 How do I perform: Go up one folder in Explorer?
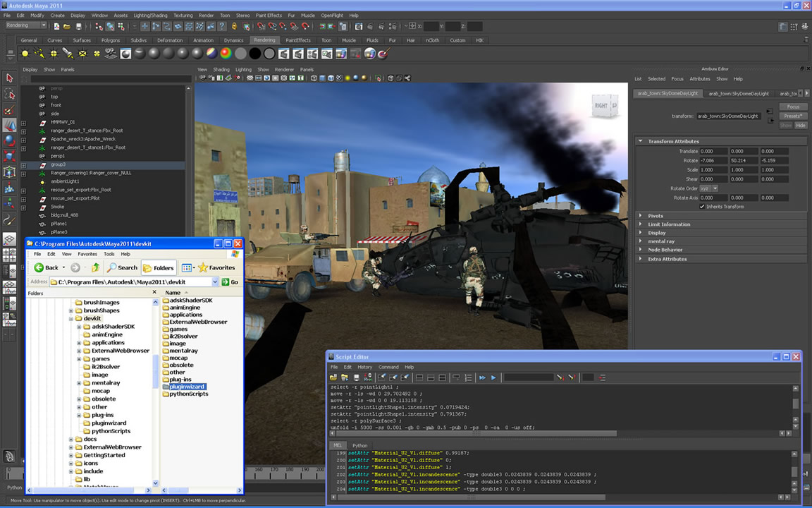coord(95,267)
